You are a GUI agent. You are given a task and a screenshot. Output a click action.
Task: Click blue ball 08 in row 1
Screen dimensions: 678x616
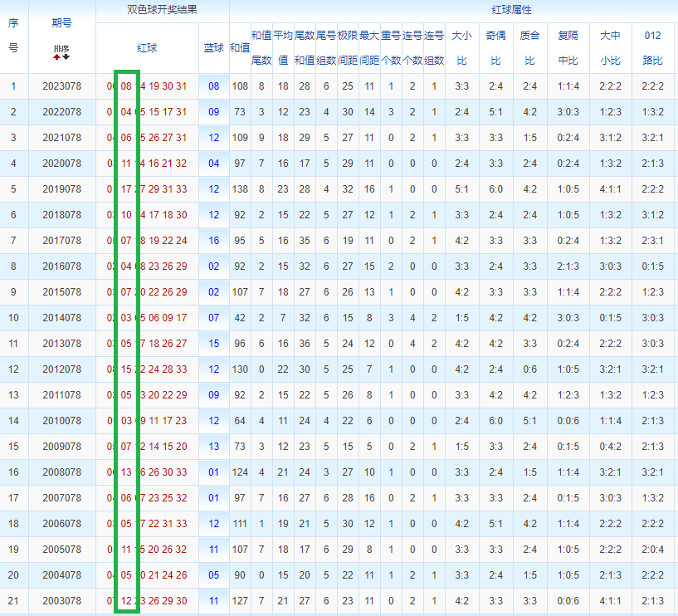click(x=213, y=86)
